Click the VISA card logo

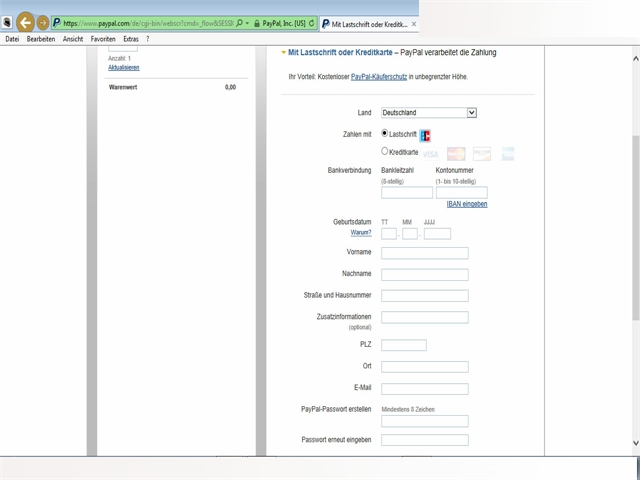430,154
